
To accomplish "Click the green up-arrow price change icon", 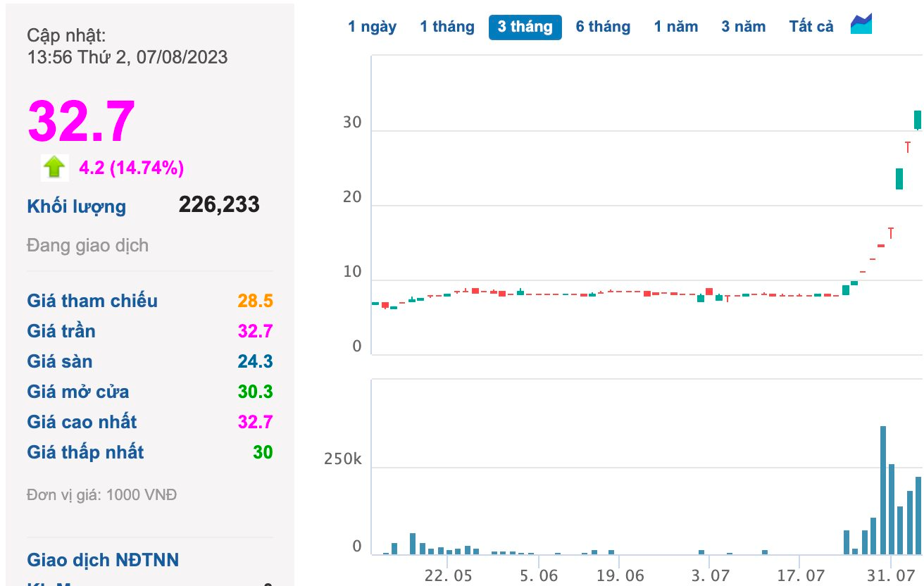I will (x=54, y=167).
